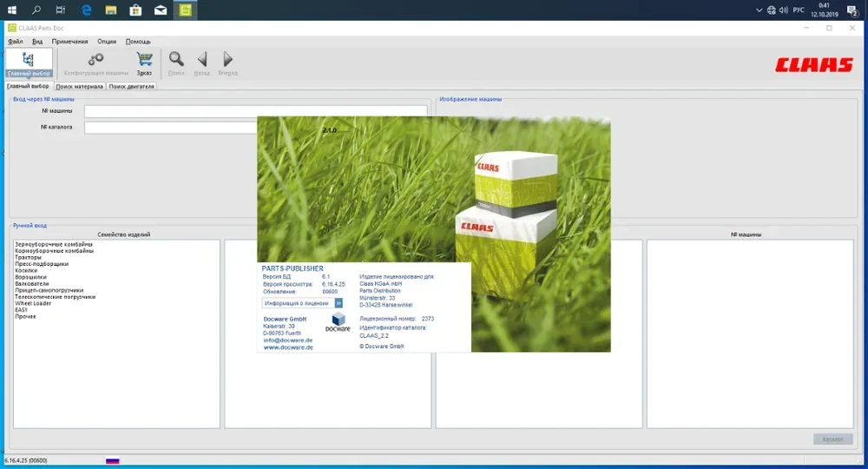868x469 pixels.
Task: Open Mail app from taskbar
Action: (x=161, y=10)
